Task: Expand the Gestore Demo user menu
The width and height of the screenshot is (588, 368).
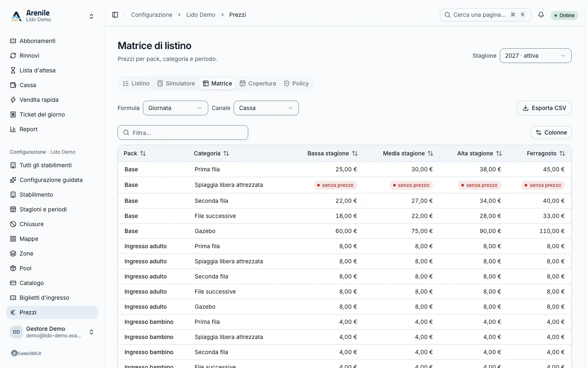Action: (91, 332)
